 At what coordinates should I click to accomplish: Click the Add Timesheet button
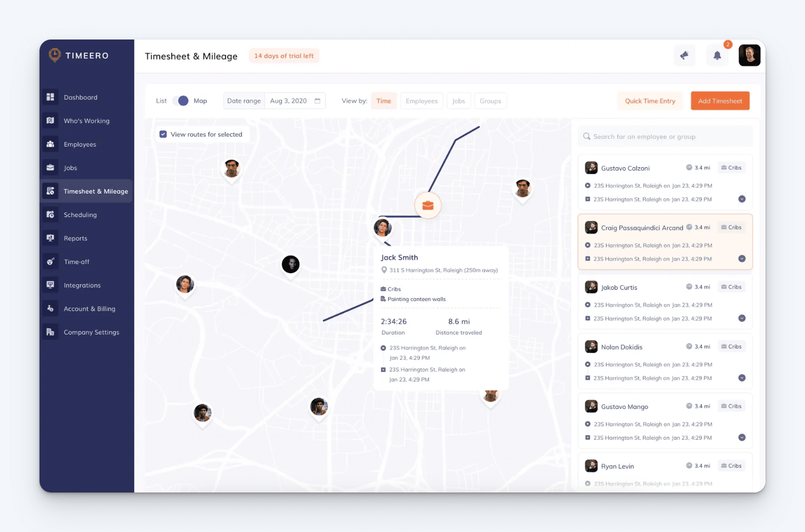(x=720, y=100)
